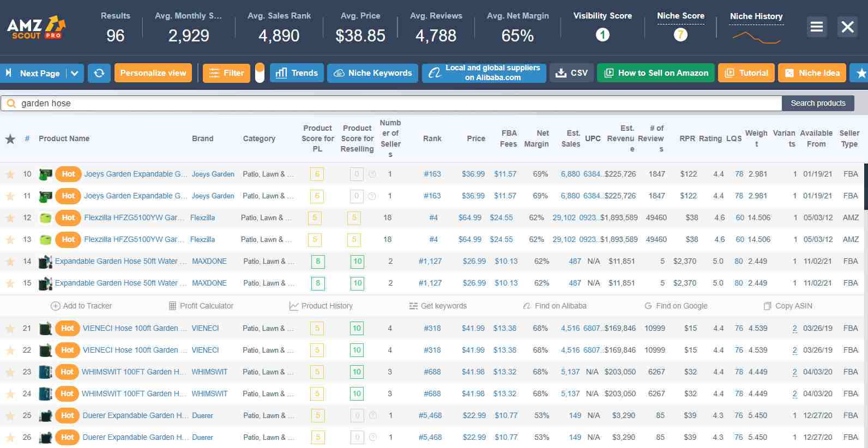Open the product thumbnail in row 24
Viewport: 868px width, 448px height.
[x=46, y=393]
